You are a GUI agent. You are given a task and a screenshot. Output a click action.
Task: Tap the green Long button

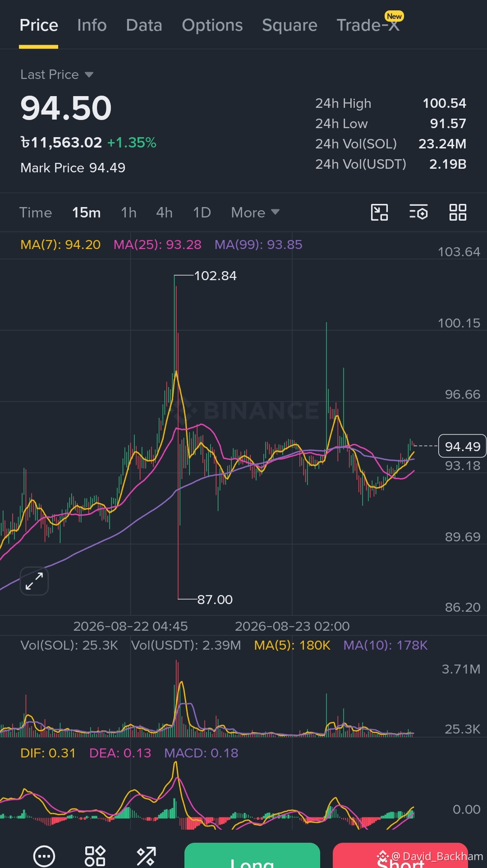click(252, 855)
